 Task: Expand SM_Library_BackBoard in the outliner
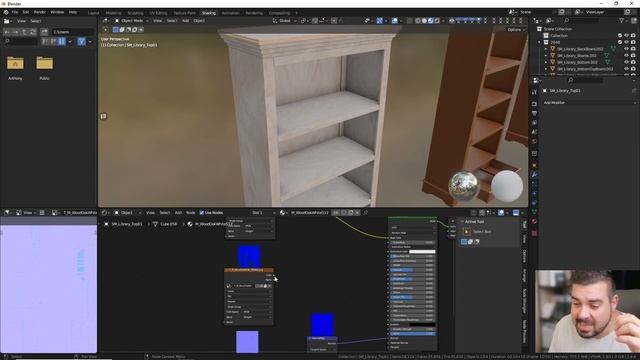tap(546, 49)
